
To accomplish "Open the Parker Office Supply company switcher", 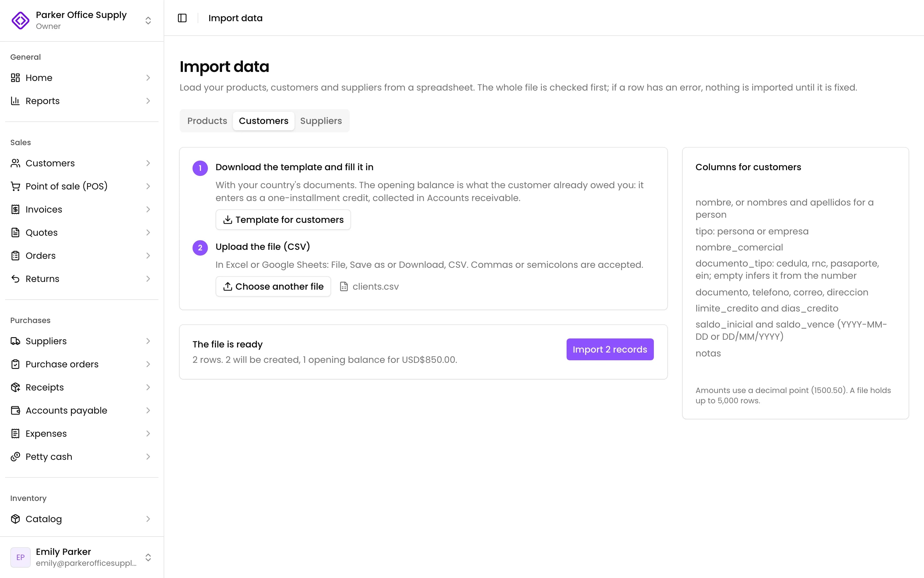I will tap(82, 20).
